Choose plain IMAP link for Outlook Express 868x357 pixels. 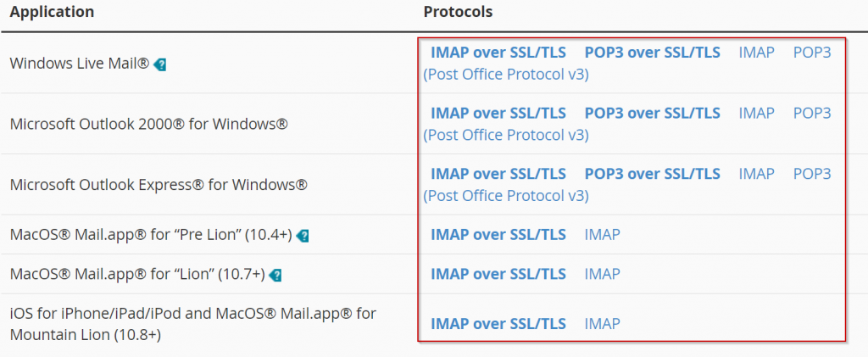pyautogui.click(x=756, y=174)
